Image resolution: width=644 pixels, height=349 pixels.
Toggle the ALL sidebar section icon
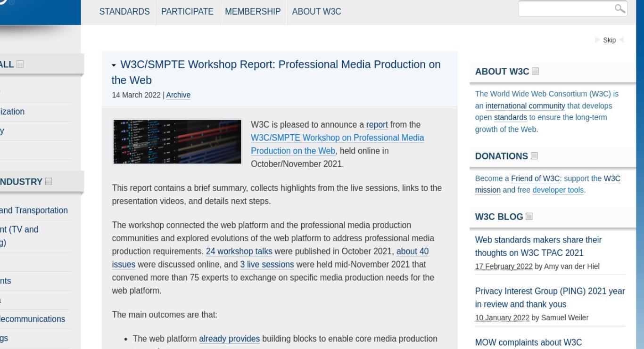pos(20,65)
